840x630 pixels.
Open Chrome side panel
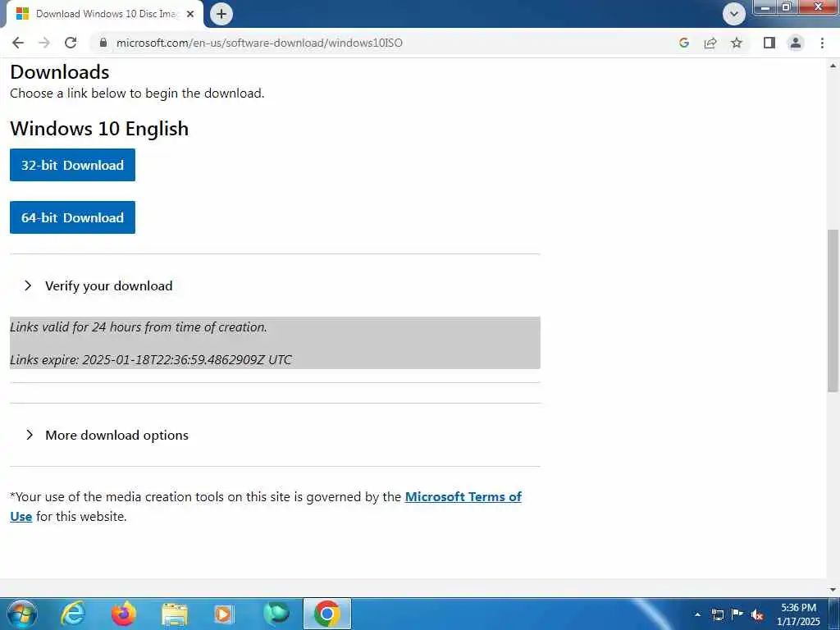(769, 43)
